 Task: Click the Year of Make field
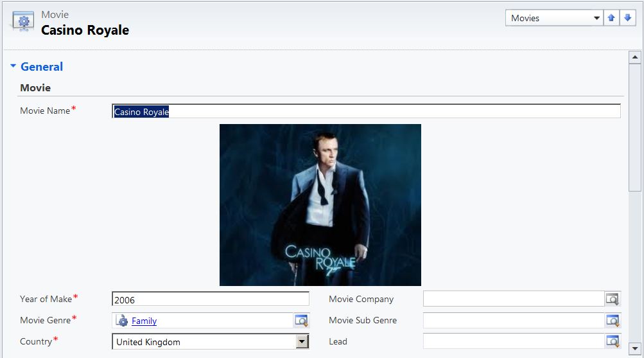pos(211,300)
